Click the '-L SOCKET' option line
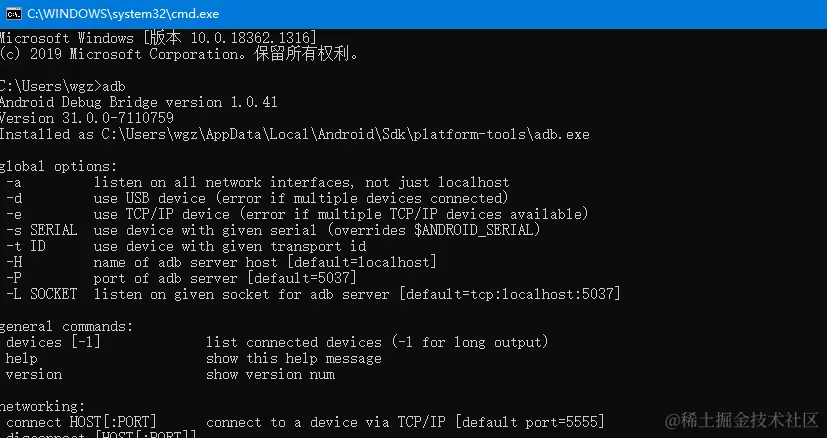This screenshot has width=827, height=438. pos(313,294)
